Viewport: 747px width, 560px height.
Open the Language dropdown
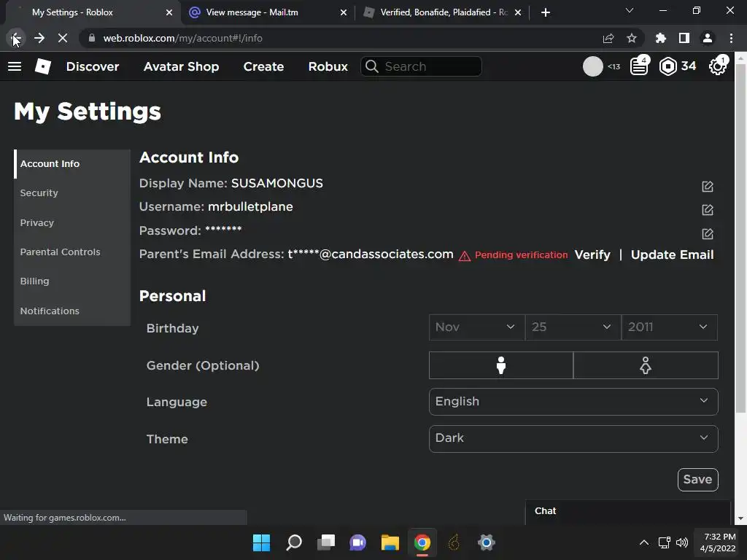573,402
